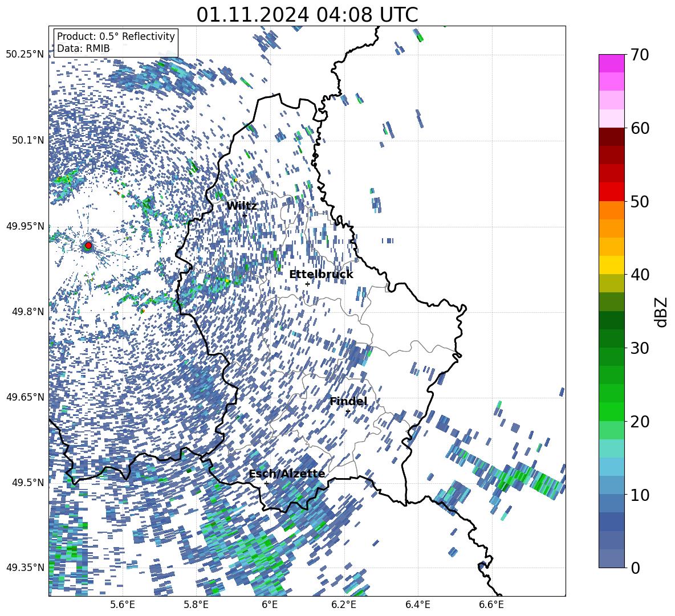Click the Findel location label

[348, 401]
